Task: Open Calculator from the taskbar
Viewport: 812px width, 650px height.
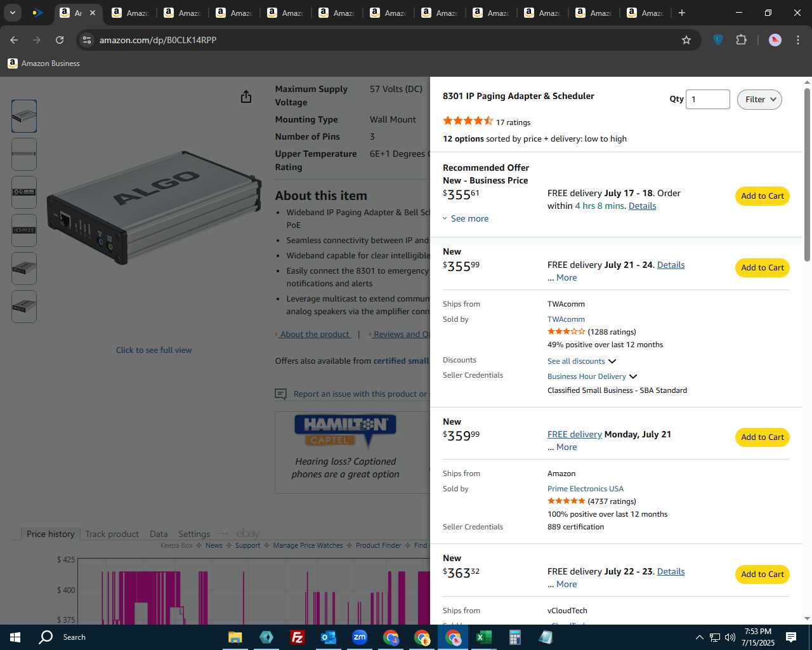Action: (514, 637)
